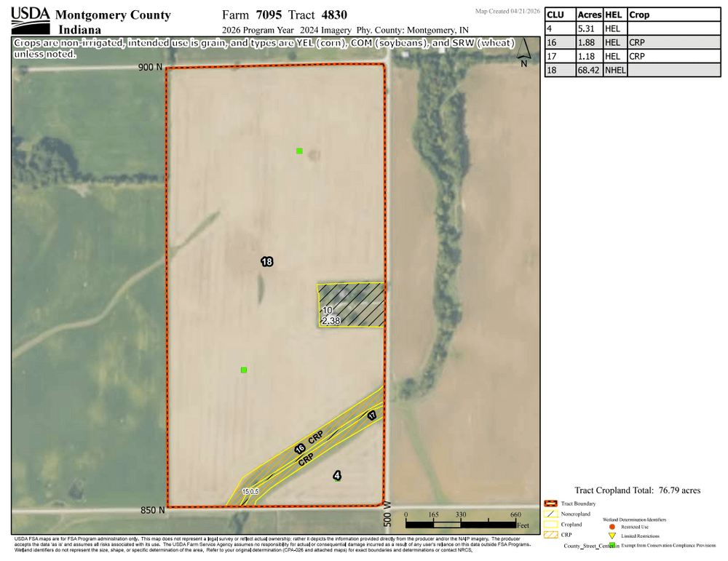728x561 pixels.
Task: Click the hatched noncropland parcel 10
Action: pos(352,305)
